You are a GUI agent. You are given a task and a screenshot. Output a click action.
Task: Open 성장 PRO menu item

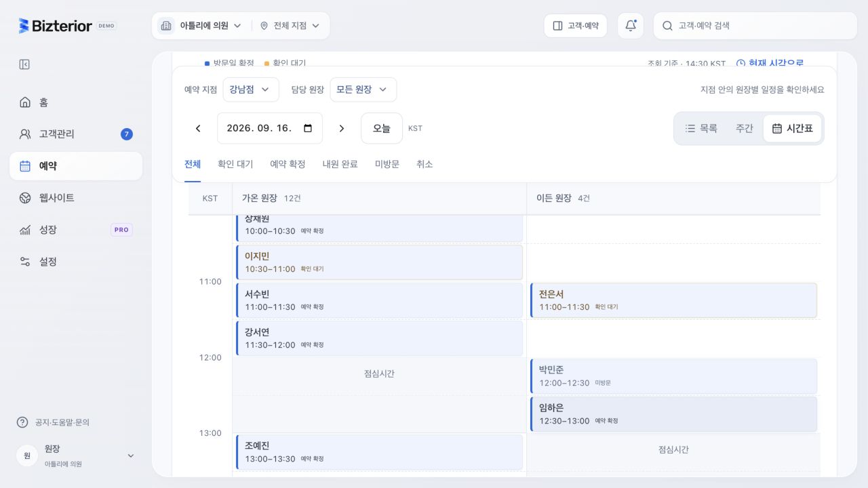tap(76, 230)
